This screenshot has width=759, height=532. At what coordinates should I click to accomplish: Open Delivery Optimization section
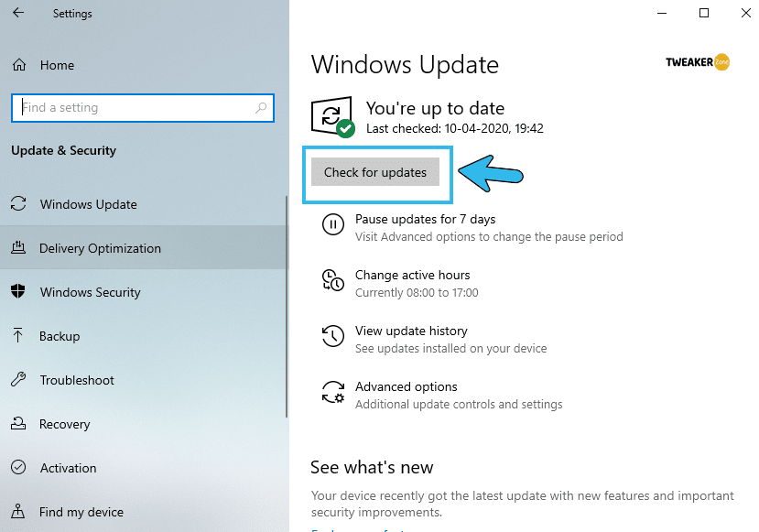pyautogui.click(x=100, y=248)
